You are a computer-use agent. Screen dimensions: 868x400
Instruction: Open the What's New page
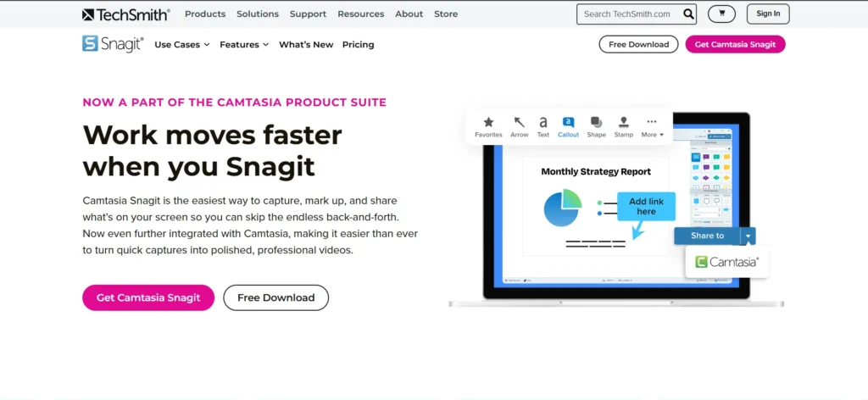(306, 45)
